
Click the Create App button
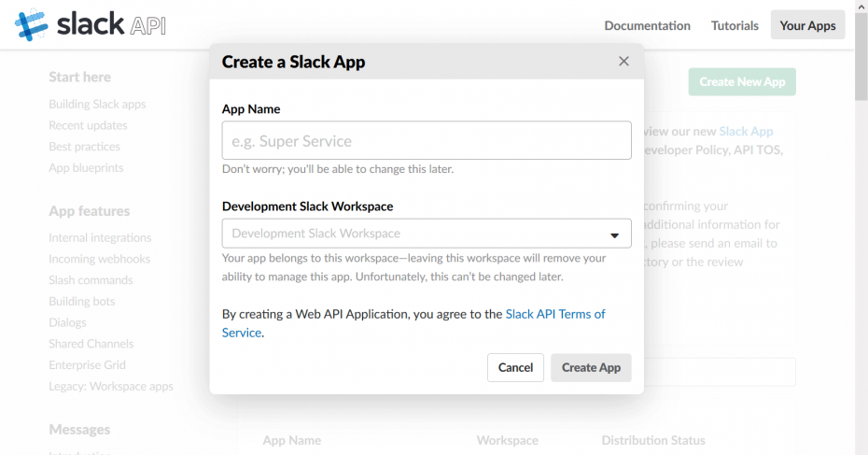(591, 367)
